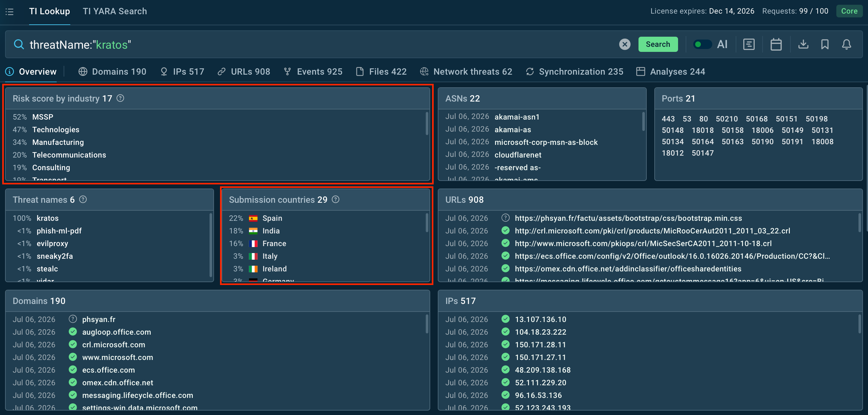This screenshot has width=868, height=415.
Task: Open the Files 422 tab
Action: (381, 72)
